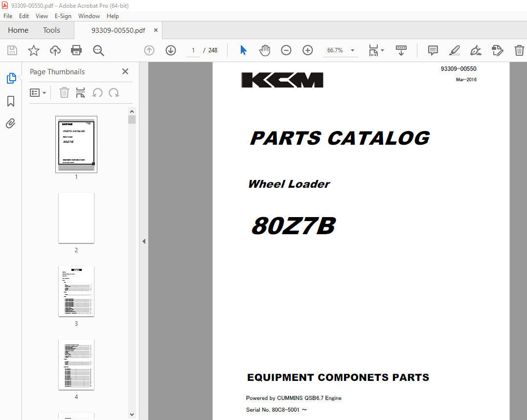Open the Edit menu
Image resolution: width=527 pixels, height=420 pixels.
pyautogui.click(x=24, y=16)
